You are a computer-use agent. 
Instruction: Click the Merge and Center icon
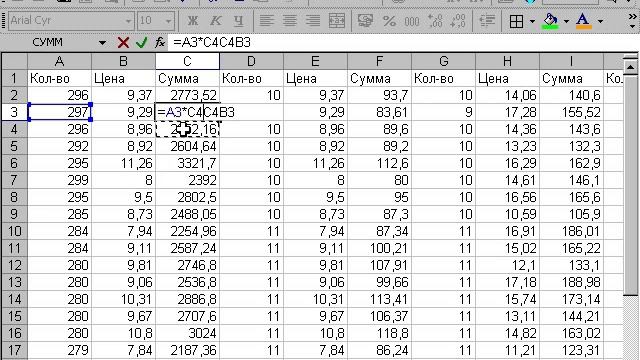[x=337, y=20]
